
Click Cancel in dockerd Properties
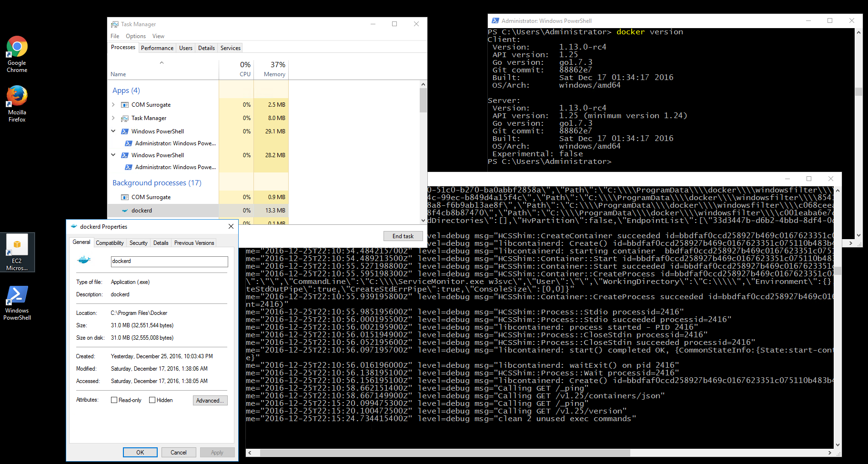(x=179, y=453)
